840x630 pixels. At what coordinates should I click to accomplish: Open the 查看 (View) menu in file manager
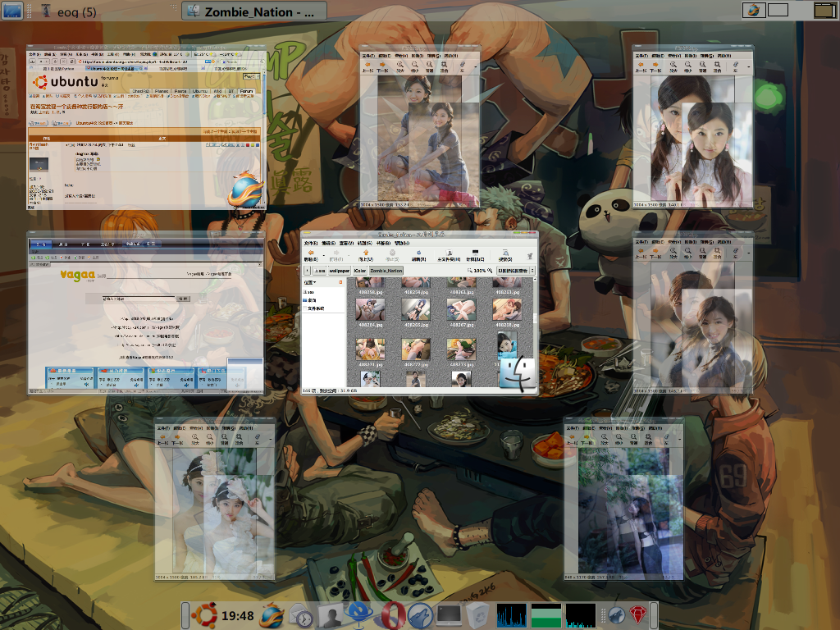click(x=346, y=243)
